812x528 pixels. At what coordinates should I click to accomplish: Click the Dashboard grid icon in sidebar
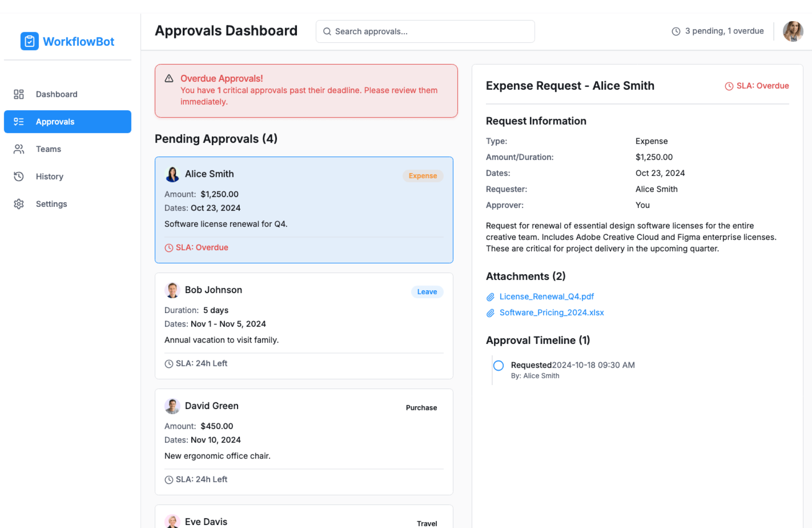19,94
